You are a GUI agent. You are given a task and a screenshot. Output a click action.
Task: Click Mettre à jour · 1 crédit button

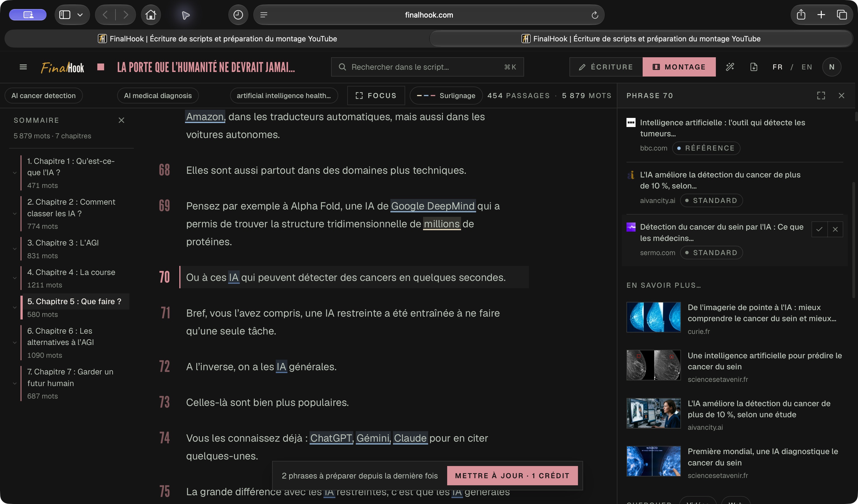512,476
